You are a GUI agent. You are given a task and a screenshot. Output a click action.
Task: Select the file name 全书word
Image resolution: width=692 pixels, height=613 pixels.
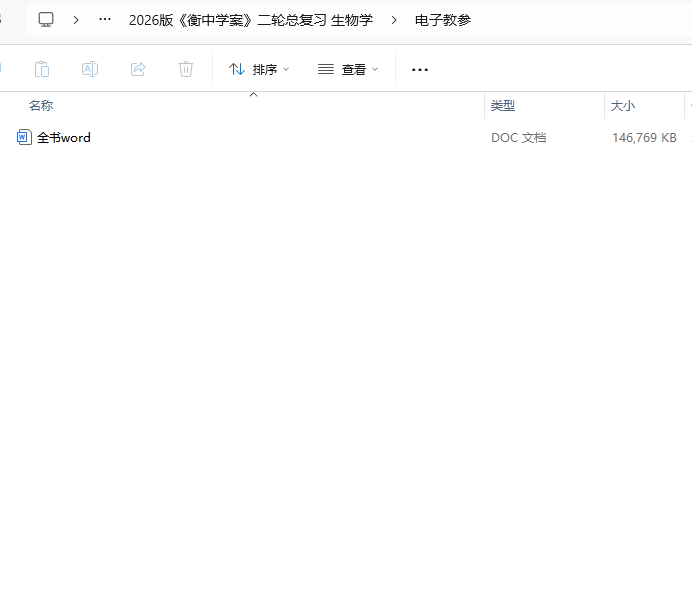[64, 137]
